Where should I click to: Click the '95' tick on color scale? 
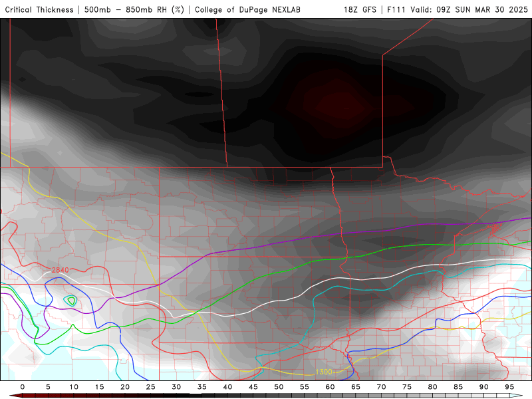509,387
